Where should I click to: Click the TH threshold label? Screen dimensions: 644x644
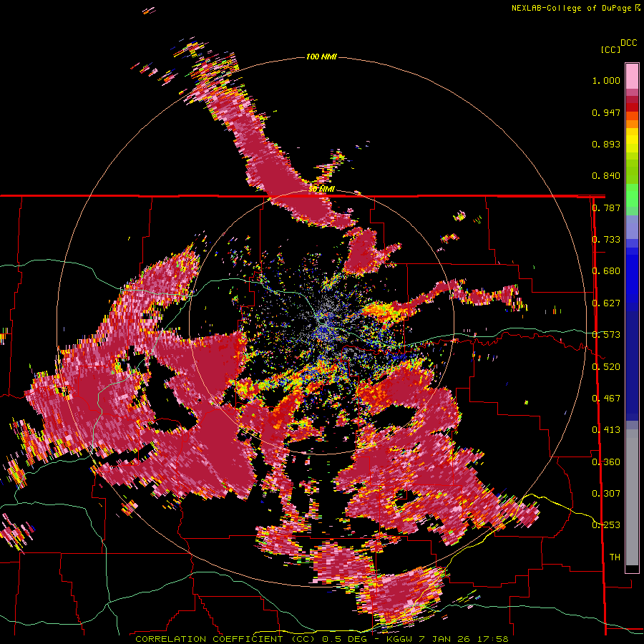click(615, 557)
